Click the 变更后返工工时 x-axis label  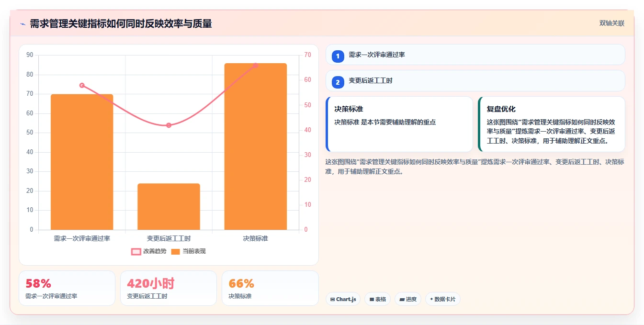coord(169,238)
